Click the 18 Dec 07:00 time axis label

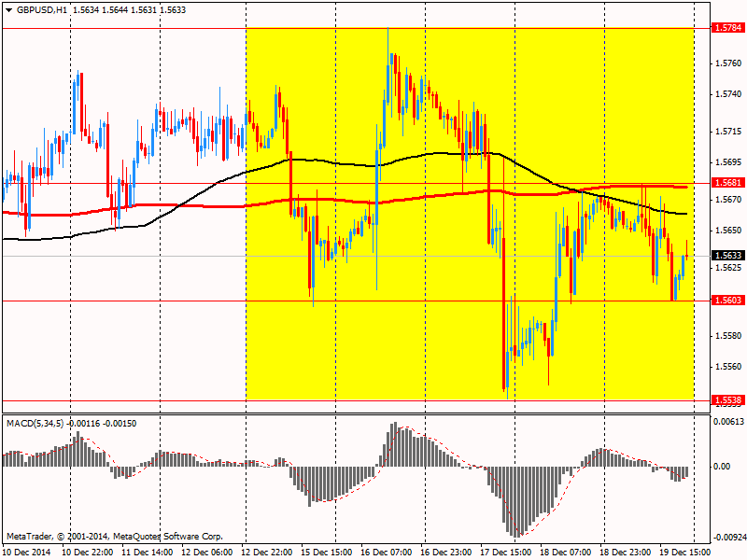(566, 553)
